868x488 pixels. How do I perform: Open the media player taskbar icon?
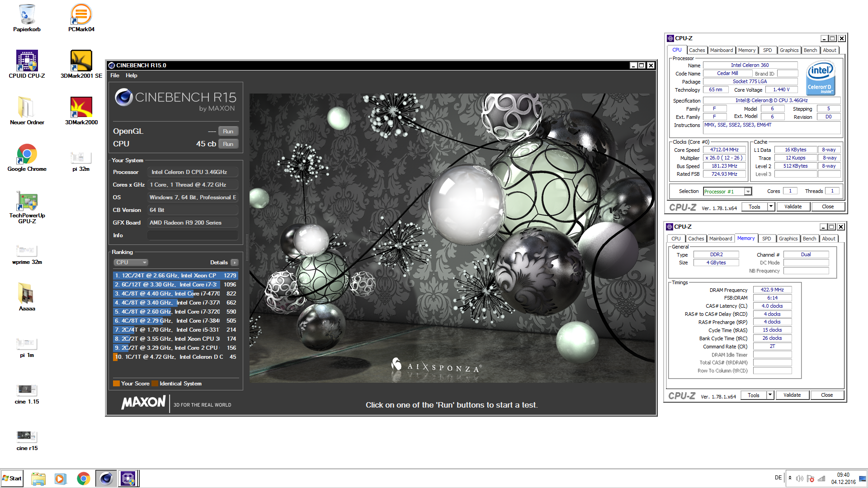click(60, 479)
